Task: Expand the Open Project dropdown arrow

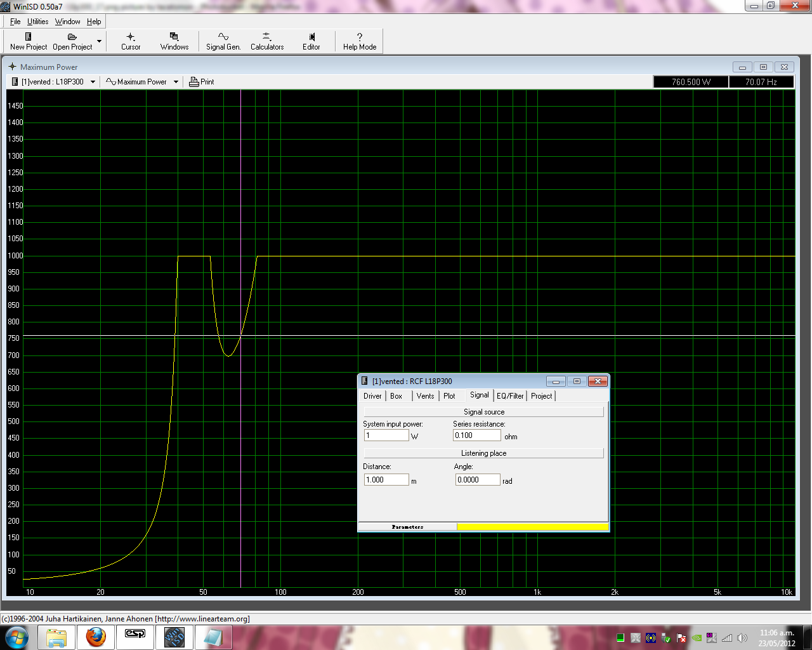Action: 99,41
